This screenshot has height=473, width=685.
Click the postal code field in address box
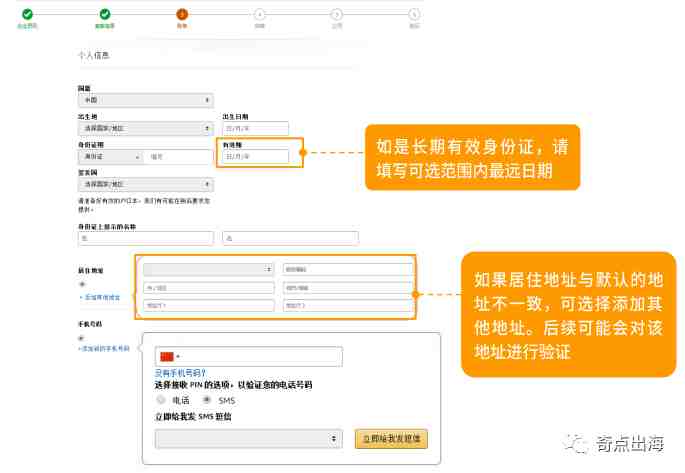click(348, 269)
